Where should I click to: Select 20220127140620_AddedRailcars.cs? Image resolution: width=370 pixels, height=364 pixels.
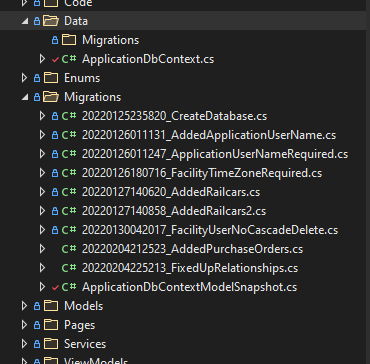point(171,192)
